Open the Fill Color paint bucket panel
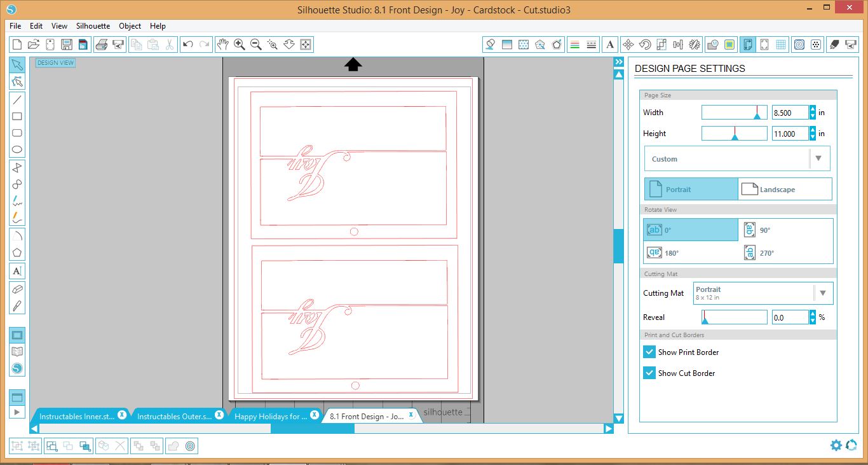This screenshot has height=465, width=868. coord(490,45)
